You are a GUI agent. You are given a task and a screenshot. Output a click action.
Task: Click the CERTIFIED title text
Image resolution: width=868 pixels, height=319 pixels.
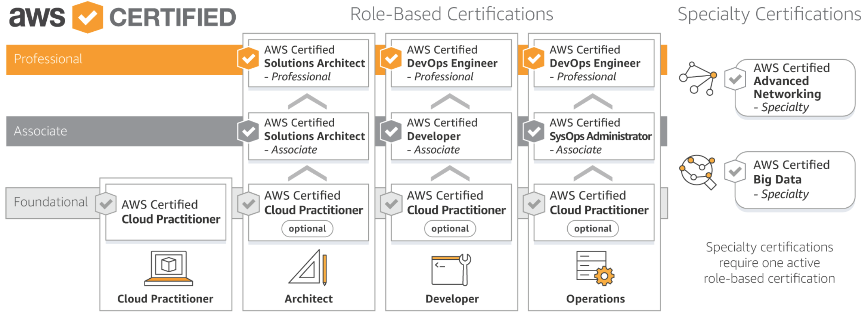pos(173,18)
